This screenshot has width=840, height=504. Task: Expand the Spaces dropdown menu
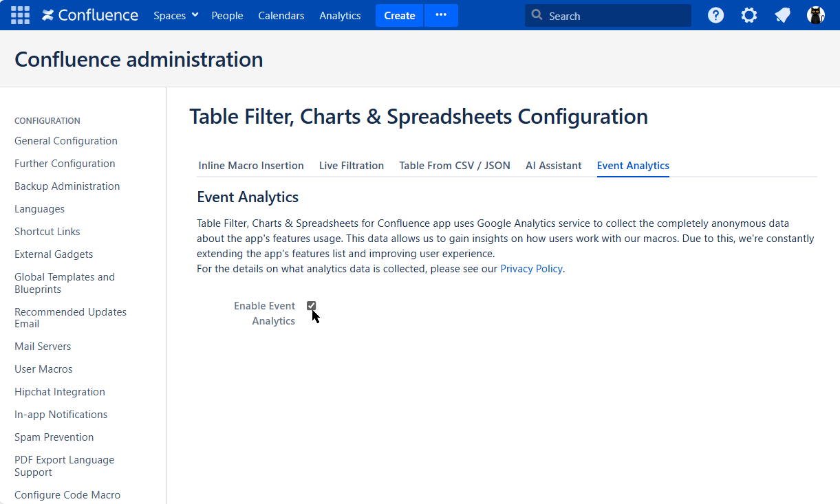pyautogui.click(x=175, y=15)
